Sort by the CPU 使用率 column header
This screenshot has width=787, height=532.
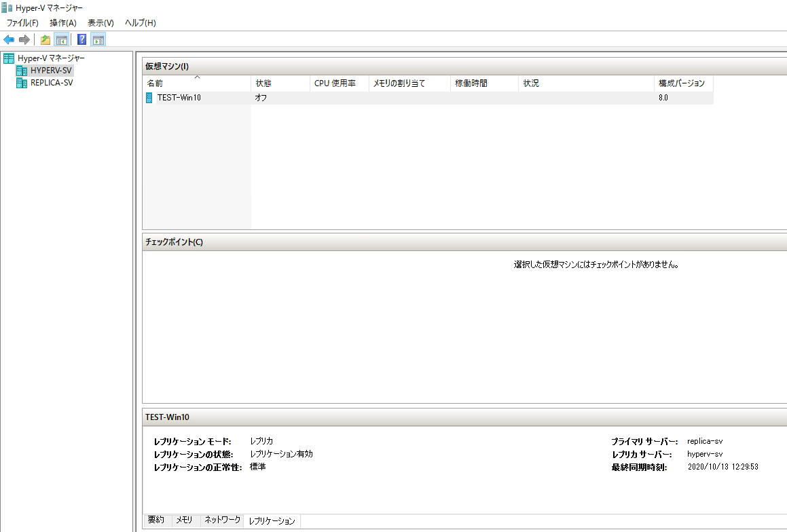(340, 83)
